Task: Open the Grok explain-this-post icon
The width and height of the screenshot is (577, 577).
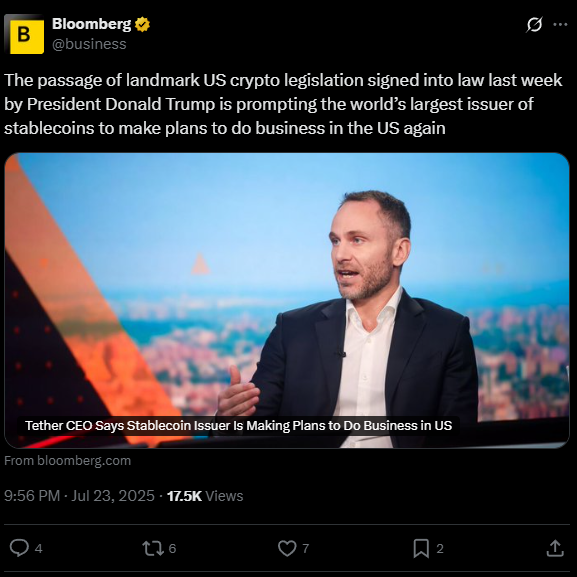Action: (x=534, y=25)
